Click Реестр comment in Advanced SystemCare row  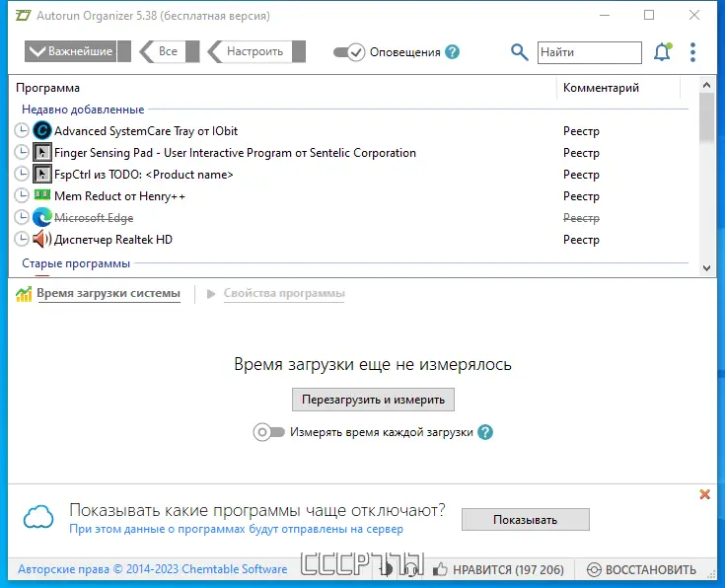point(581,131)
